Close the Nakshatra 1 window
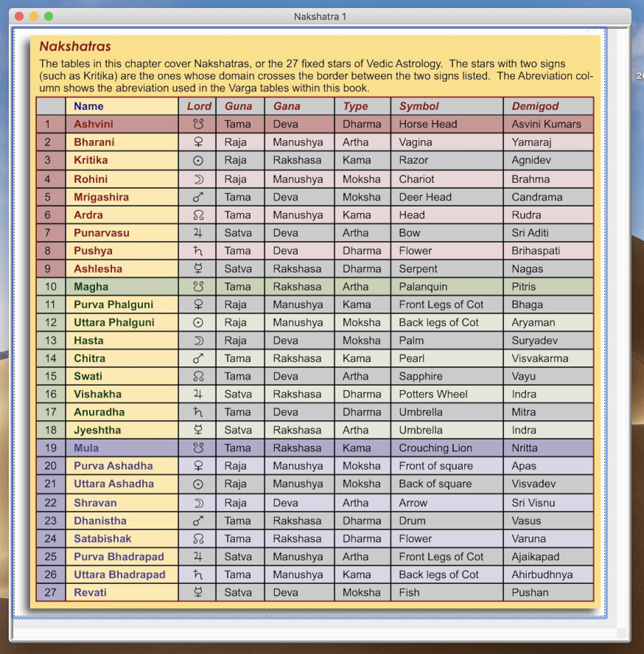The height and width of the screenshot is (654, 644). (19, 16)
